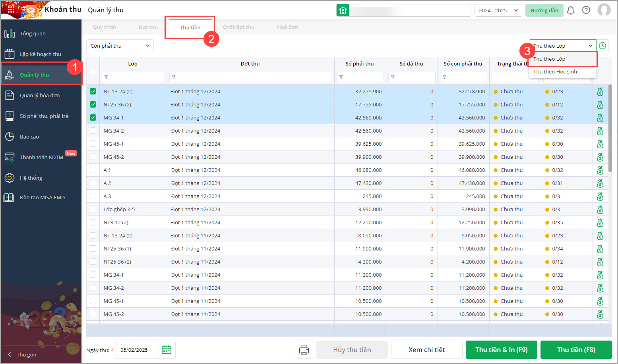This screenshot has width=618, height=364.
Task: Click Thu tiền & In (F9)
Action: point(502,350)
